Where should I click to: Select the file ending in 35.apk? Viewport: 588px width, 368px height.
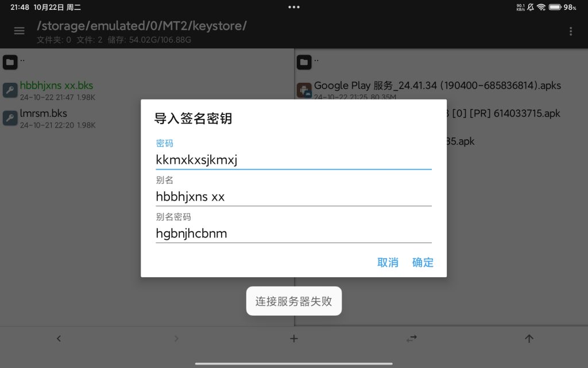(461, 141)
